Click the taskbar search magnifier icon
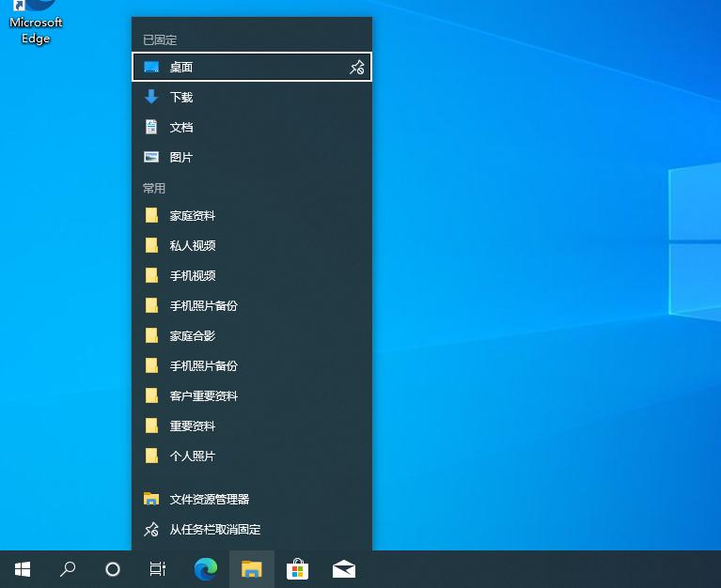 click(x=68, y=568)
